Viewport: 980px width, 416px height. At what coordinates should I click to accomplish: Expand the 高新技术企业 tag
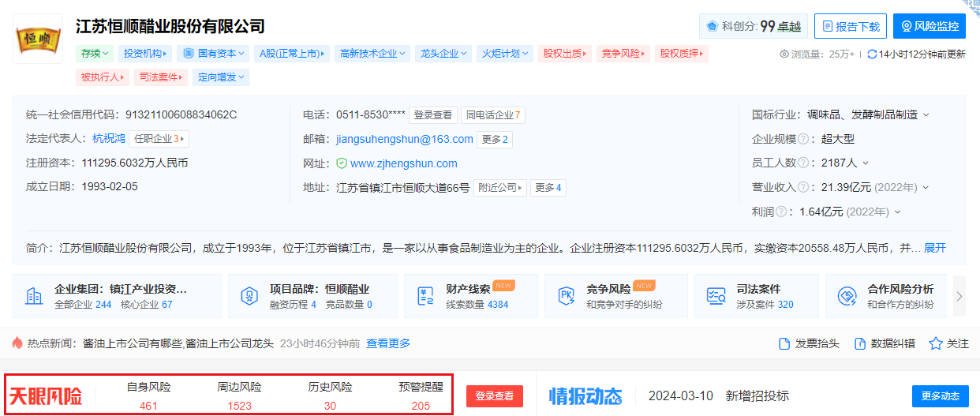pyautogui.click(x=372, y=54)
